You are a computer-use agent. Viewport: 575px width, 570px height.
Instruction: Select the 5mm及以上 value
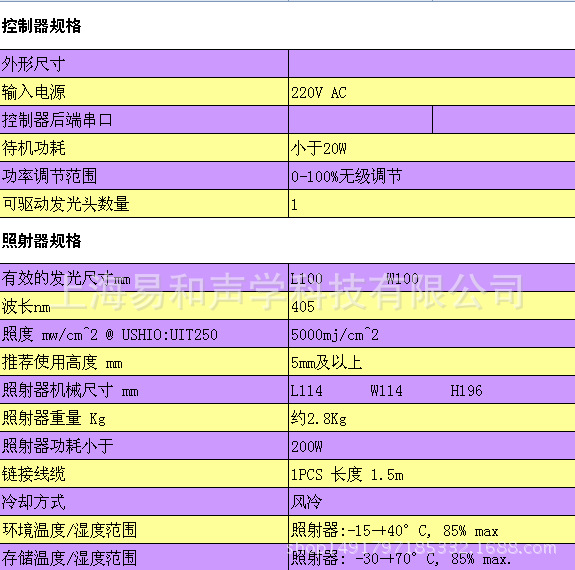tap(326, 363)
